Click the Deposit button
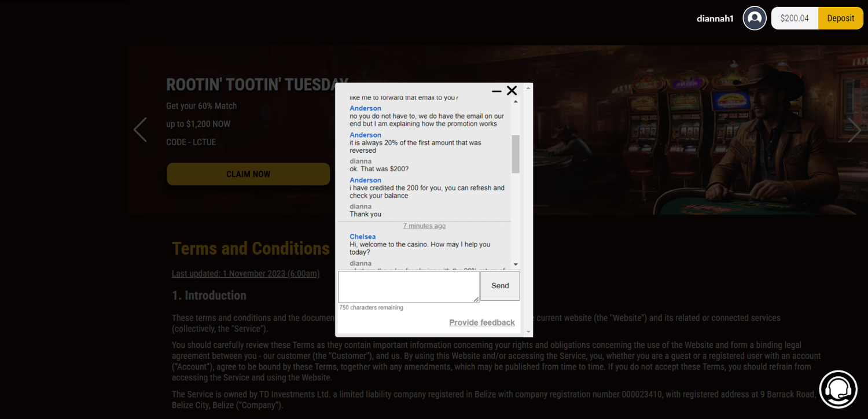The width and height of the screenshot is (868, 419). coord(840,18)
